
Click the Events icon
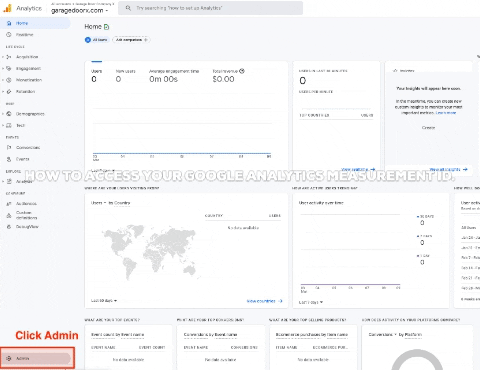coord(9,159)
